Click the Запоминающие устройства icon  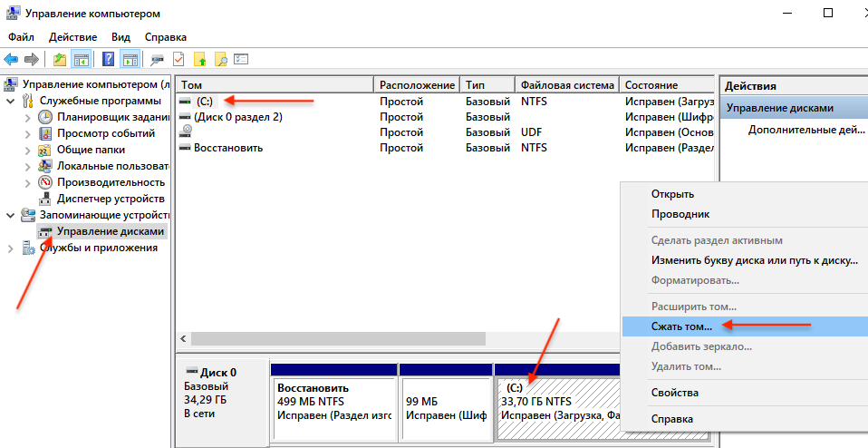[28, 215]
